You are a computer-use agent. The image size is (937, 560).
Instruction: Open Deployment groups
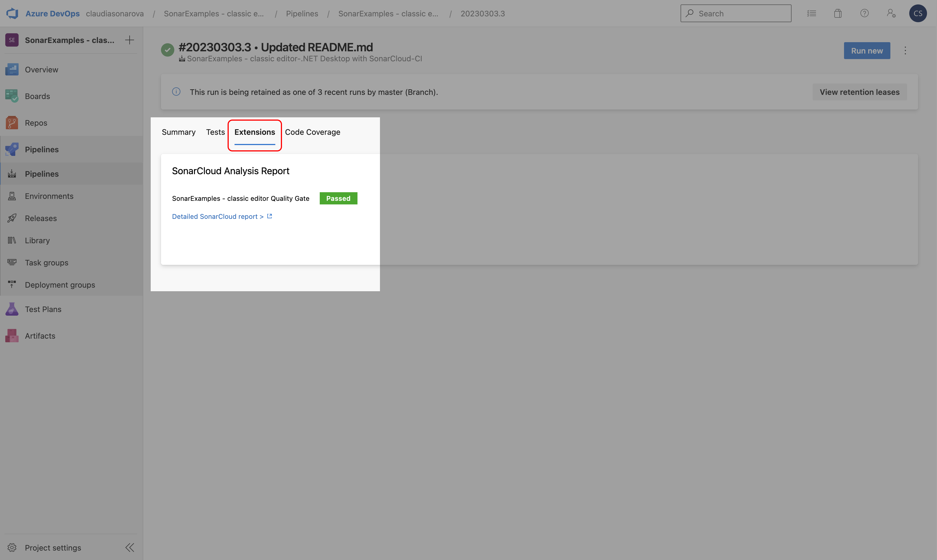(71, 285)
